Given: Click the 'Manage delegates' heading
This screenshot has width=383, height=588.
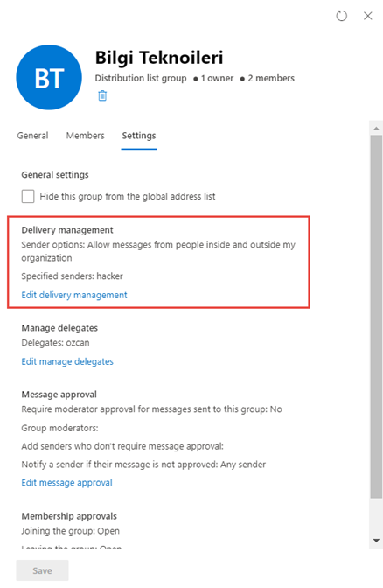Looking at the screenshot, I should [x=59, y=328].
